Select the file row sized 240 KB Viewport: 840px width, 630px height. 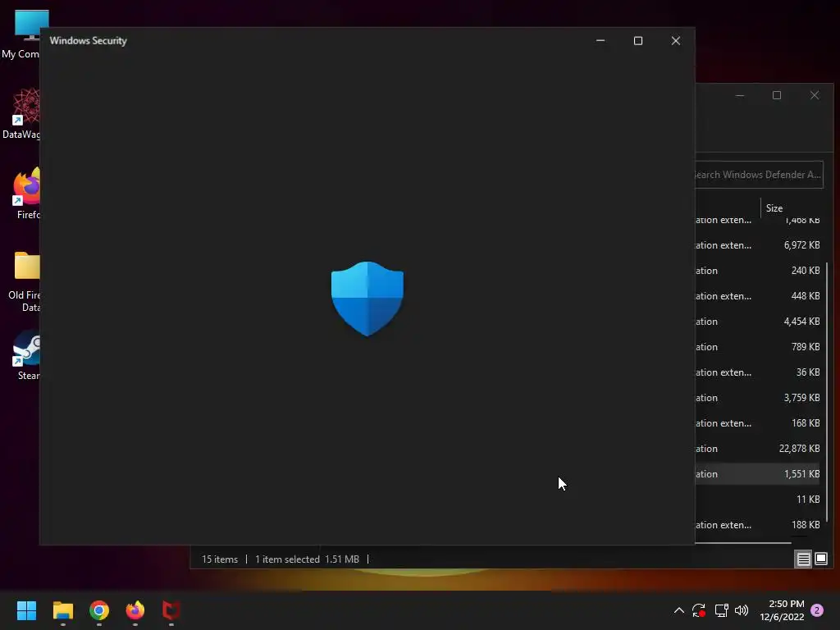757,271
